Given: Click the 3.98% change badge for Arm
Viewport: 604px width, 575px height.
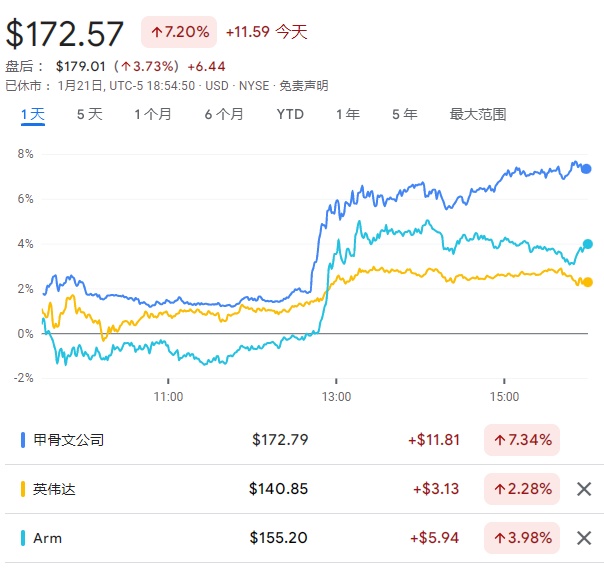Looking at the screenshot, I should [521, 538].
